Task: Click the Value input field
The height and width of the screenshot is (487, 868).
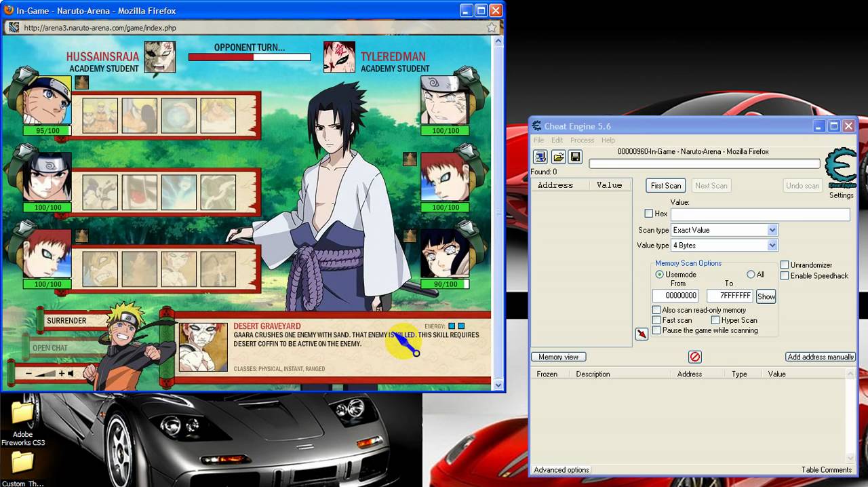Action: [x=760, y=214]
